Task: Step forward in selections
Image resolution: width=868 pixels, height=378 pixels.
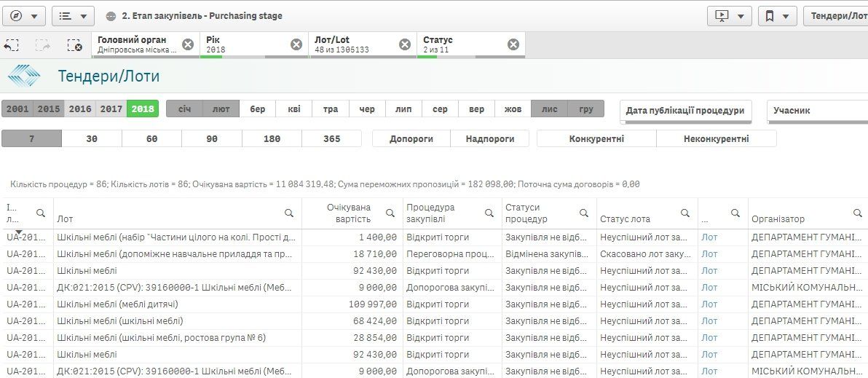Action: point(43,45)
